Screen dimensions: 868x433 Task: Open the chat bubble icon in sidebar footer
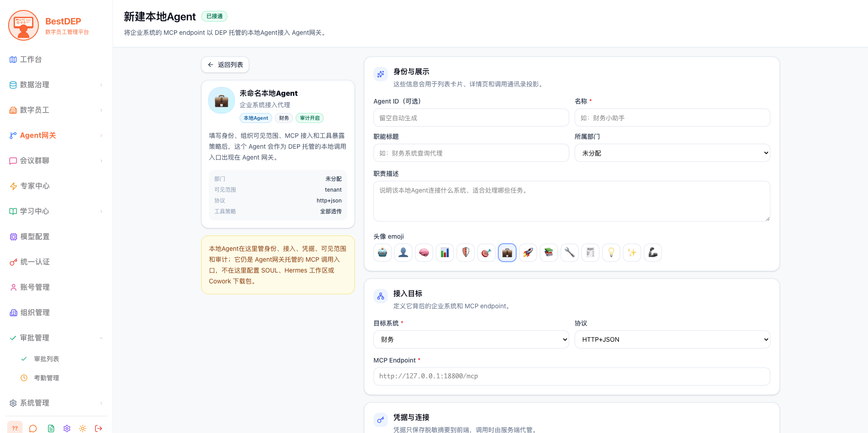(x=33, y=428)
